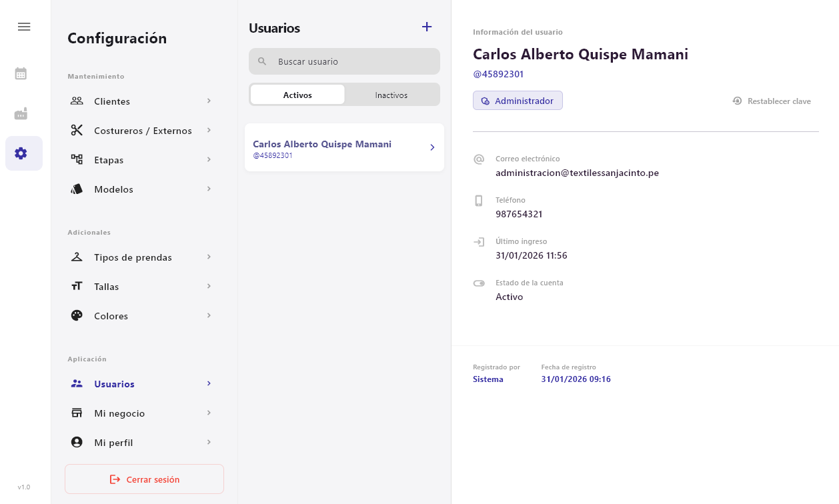The image size is (839, 504).
Task: Click the calendar icon in the left rail
Action: 21,73
